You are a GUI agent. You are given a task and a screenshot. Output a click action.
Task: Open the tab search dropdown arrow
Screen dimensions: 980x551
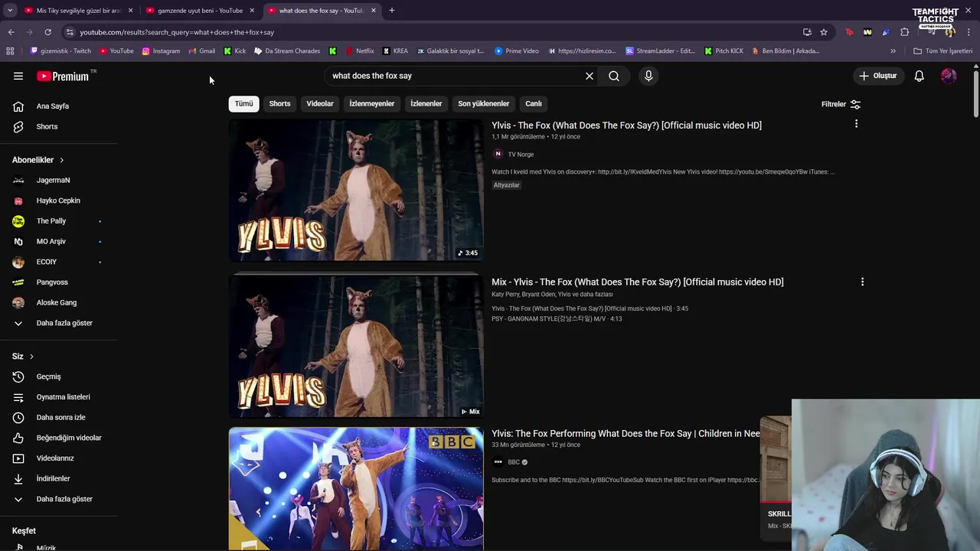[10, 11]
